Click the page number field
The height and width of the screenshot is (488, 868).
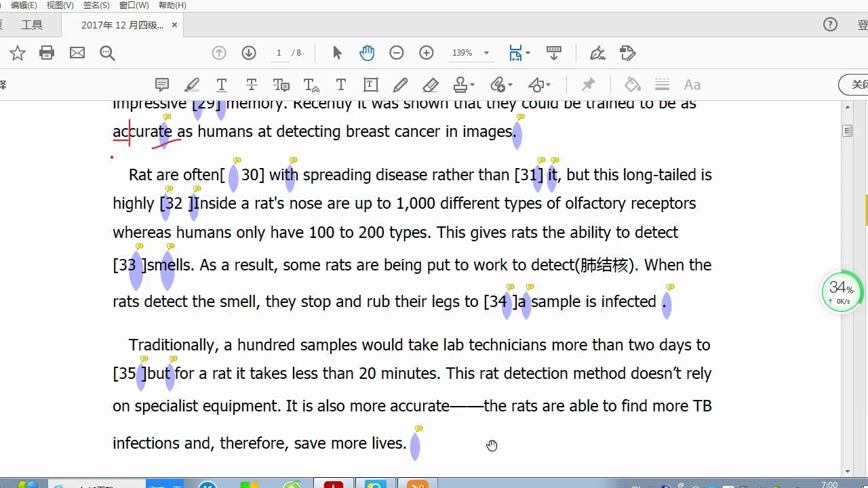coord(279,53)
